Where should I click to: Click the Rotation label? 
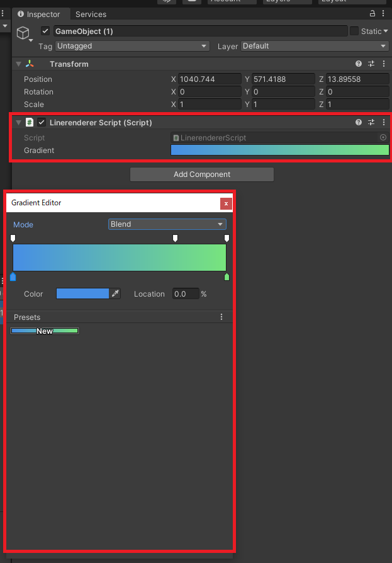(x=38, y=91)
